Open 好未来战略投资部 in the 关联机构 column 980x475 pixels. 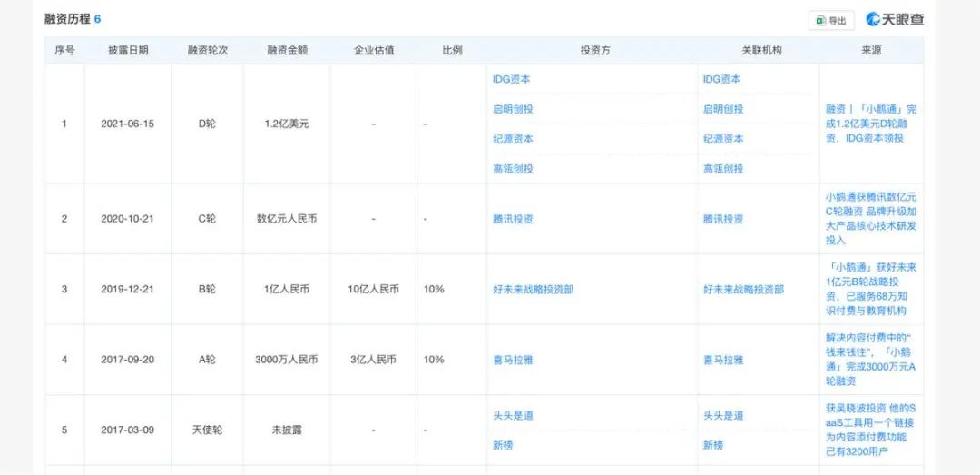click(744, 290)
